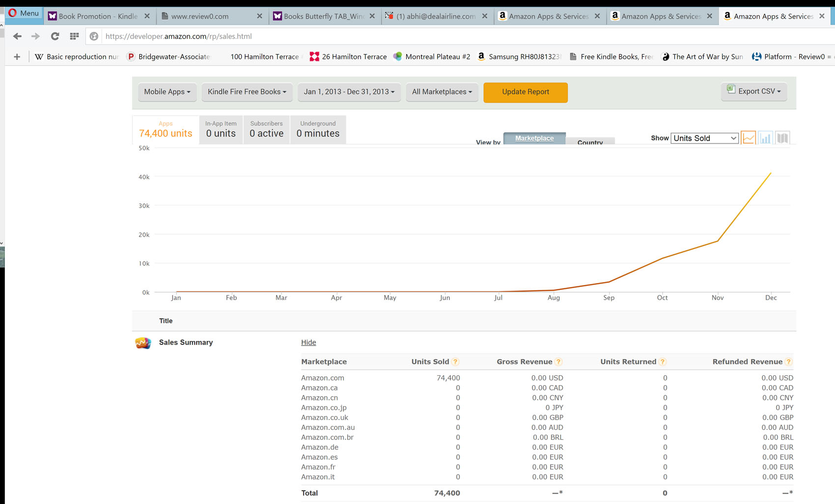Screen dimensions: 835x504
Task: Open the Mobile Apps dropdown
Action: (x=167, y=92)
